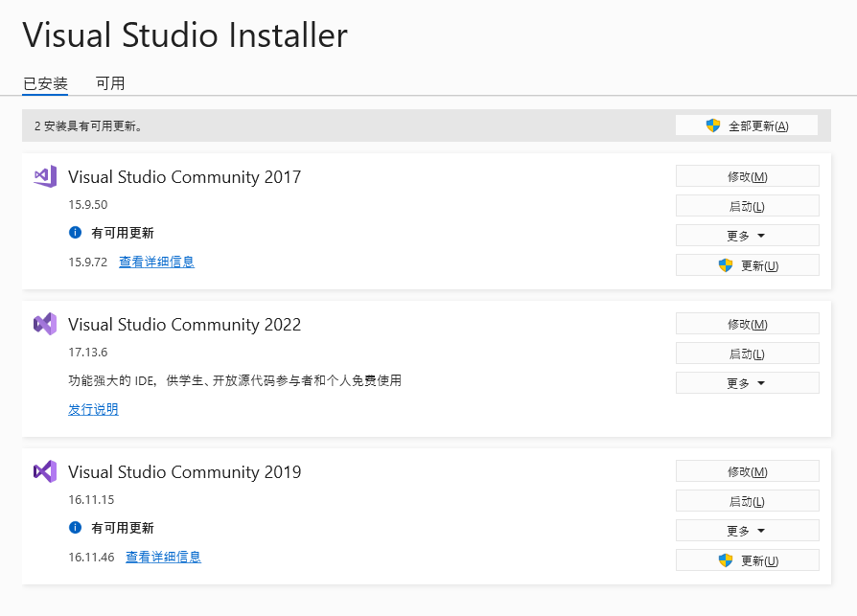This screenshot has width=857, height=616.
Task: Click the available version 15.9.72
Action: tap(88, 262)
